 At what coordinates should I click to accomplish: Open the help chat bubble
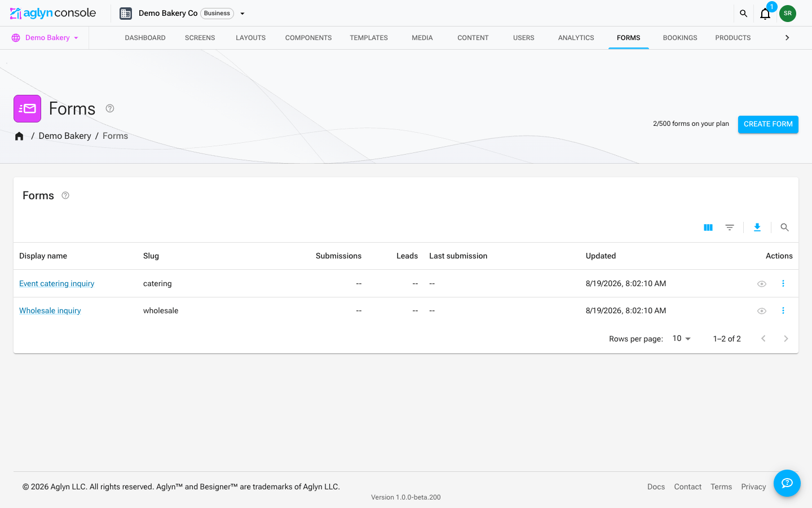[x=787, y=483]
